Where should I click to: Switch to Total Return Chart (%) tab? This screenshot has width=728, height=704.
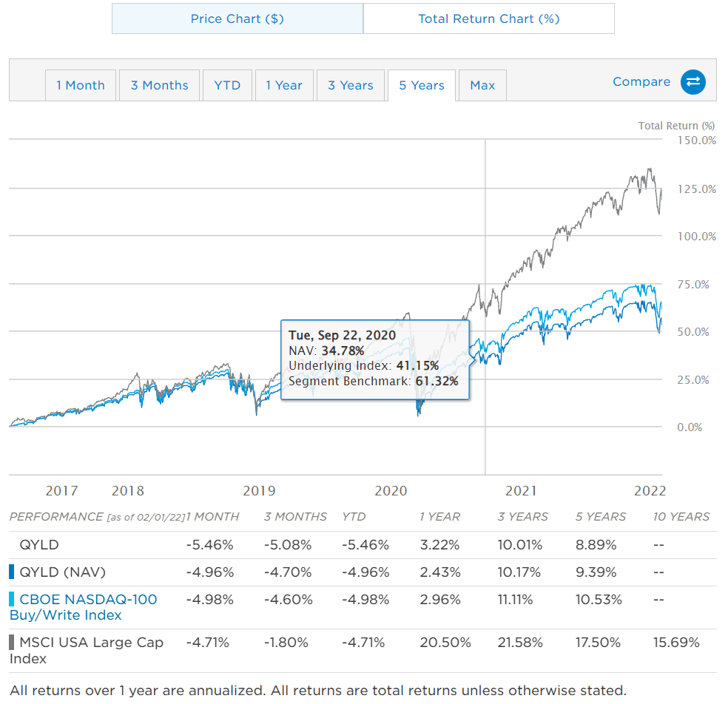point(488,18)
